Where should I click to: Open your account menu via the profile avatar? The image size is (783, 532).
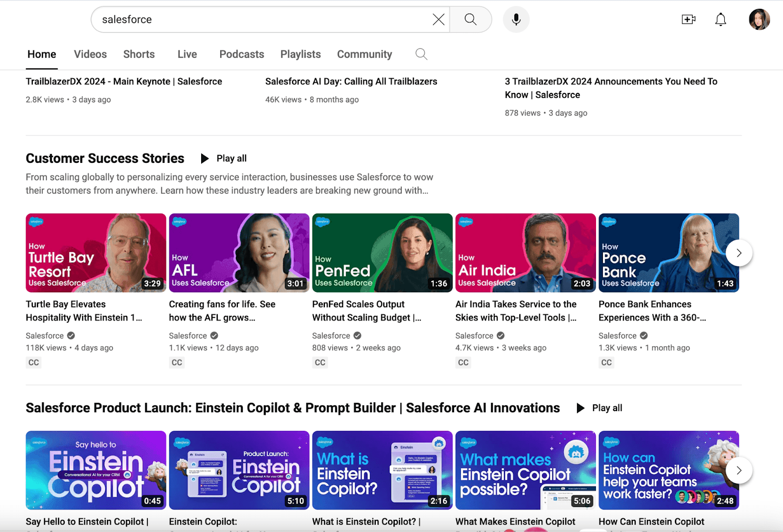(x=760, y=20)
